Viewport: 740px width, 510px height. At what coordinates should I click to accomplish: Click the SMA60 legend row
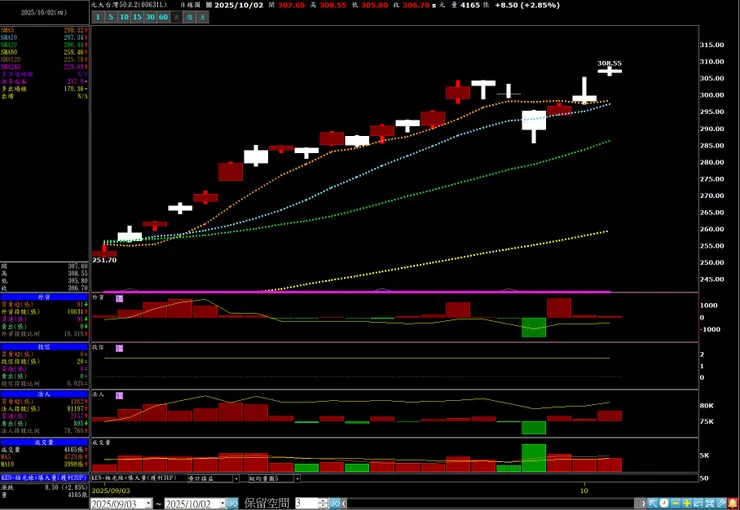(44, 52)
